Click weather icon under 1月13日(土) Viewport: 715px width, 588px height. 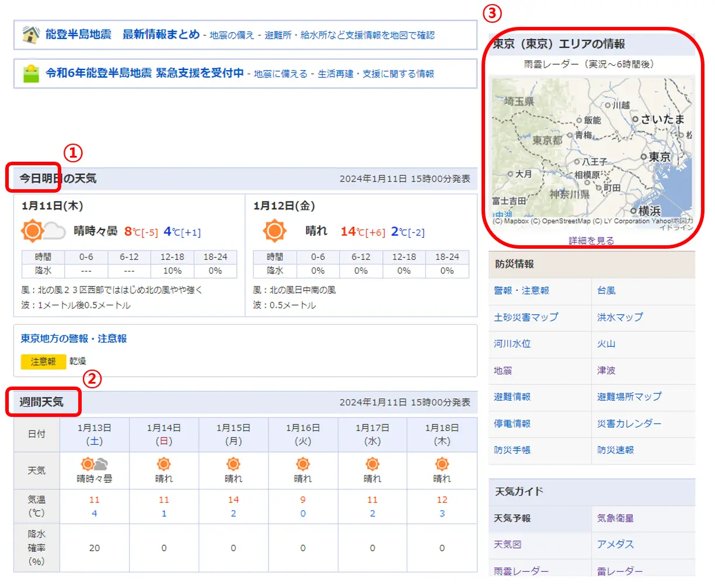[x=95, y=464]
